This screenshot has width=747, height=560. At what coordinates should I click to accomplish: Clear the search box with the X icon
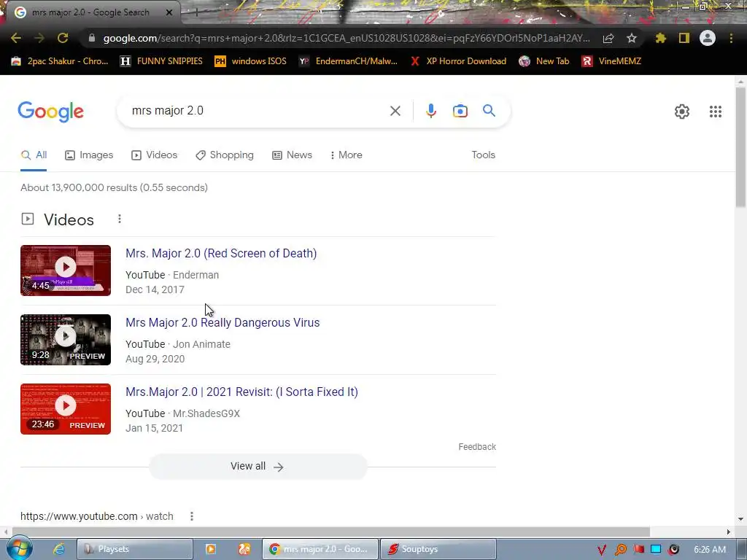[395, 111]
